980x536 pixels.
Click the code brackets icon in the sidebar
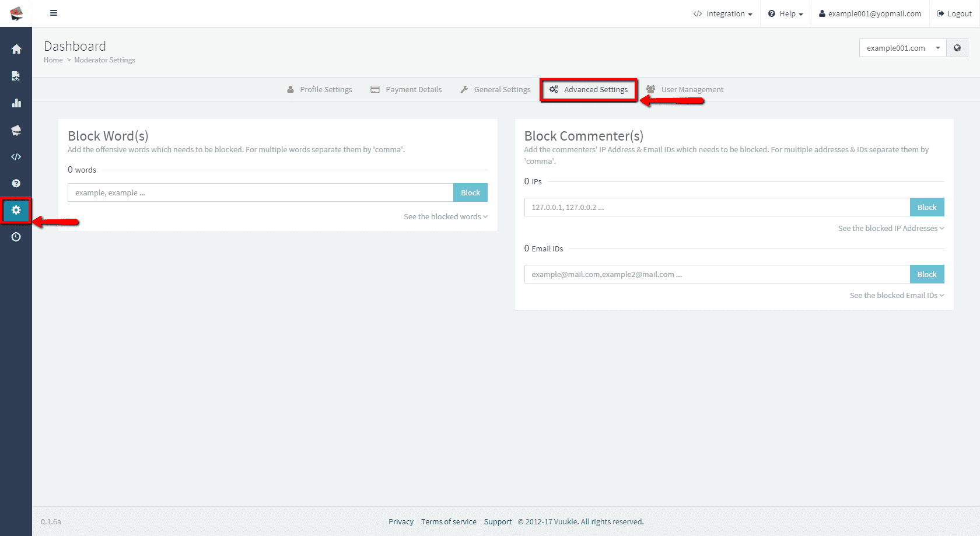tap(16, 157)
